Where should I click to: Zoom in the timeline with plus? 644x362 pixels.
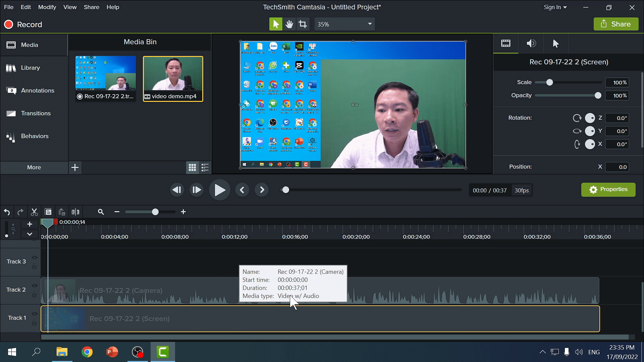click(183, 212)
